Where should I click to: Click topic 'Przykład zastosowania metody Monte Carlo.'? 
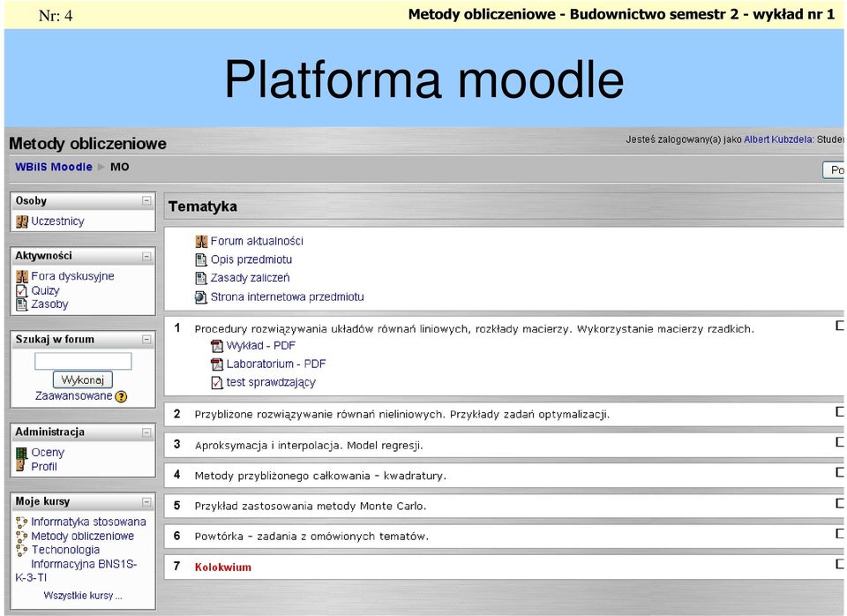click(311, 507)
